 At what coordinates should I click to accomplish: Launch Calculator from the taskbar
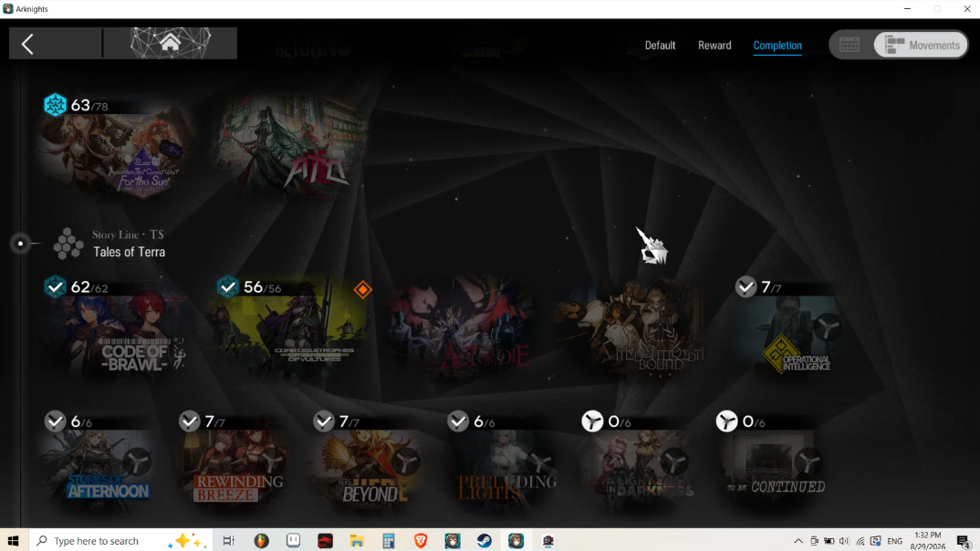pos(389,540)
